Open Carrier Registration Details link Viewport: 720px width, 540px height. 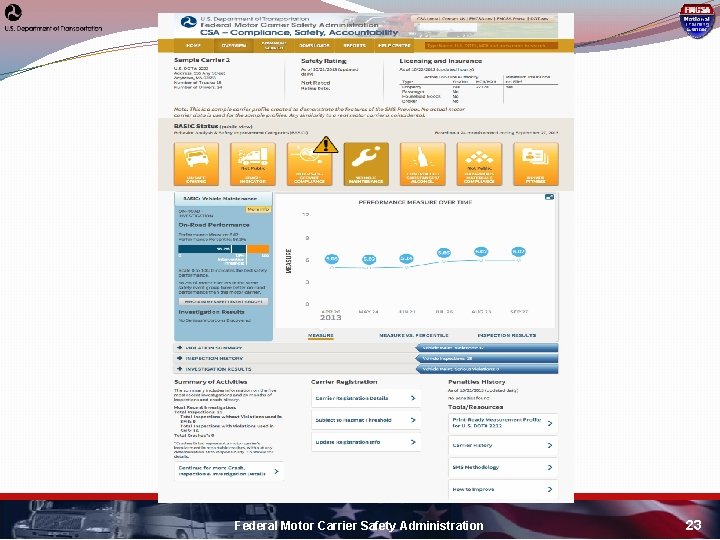[x=366, y=398]
